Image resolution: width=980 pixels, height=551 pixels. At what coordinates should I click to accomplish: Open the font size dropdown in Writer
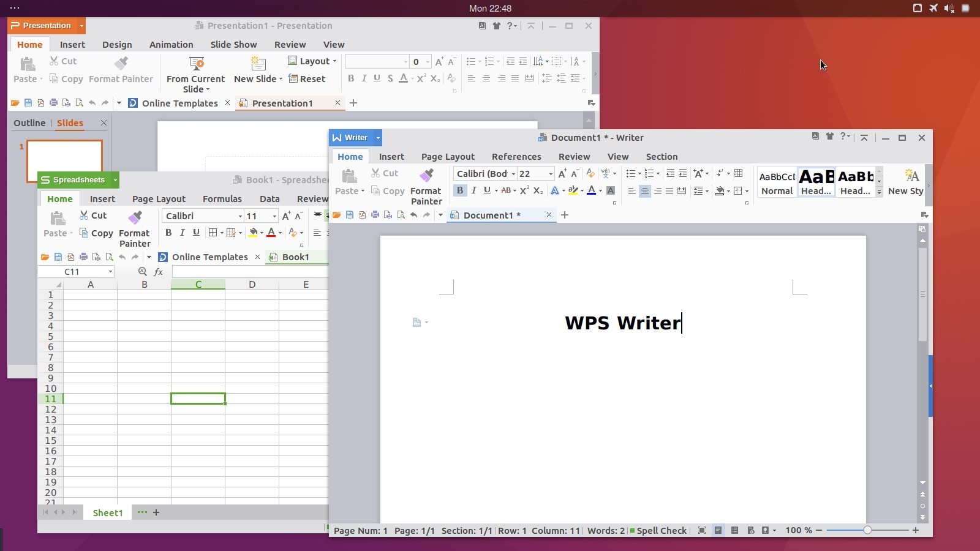pos(551,174)
